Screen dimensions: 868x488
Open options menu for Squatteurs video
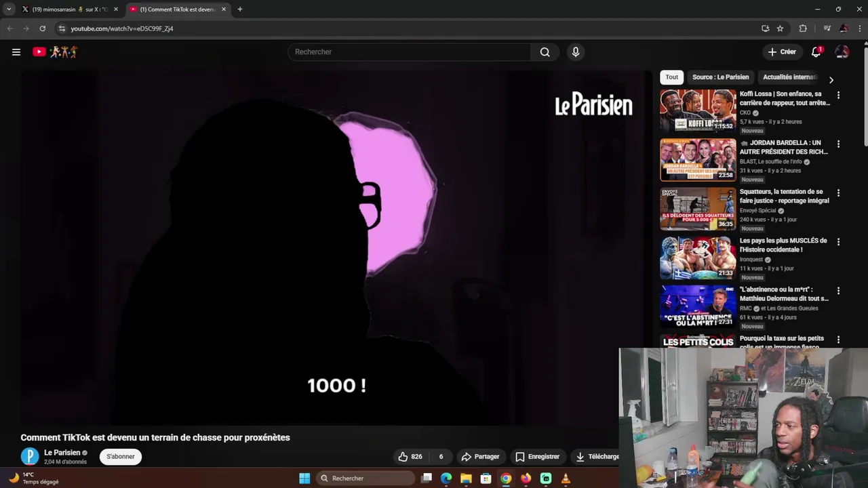[x=838, y=193]
